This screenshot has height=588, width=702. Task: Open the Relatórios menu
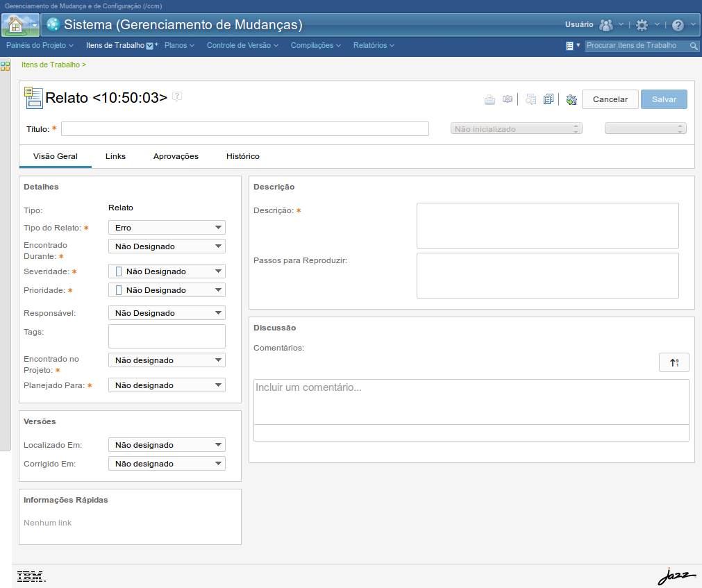click(x=374, y=45)
